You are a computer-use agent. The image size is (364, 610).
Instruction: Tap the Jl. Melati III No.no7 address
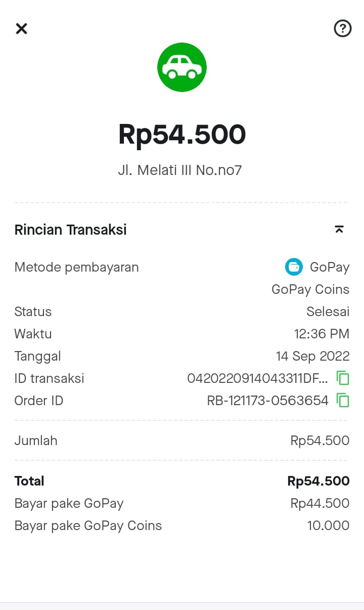180,170
